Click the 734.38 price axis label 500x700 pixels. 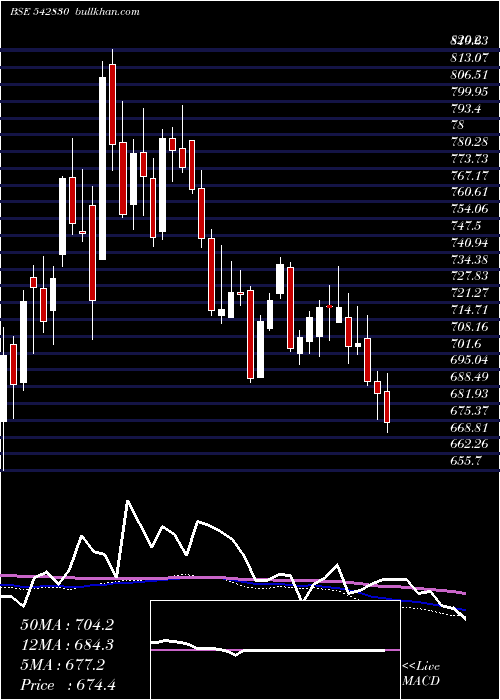[x=469, y=259]
